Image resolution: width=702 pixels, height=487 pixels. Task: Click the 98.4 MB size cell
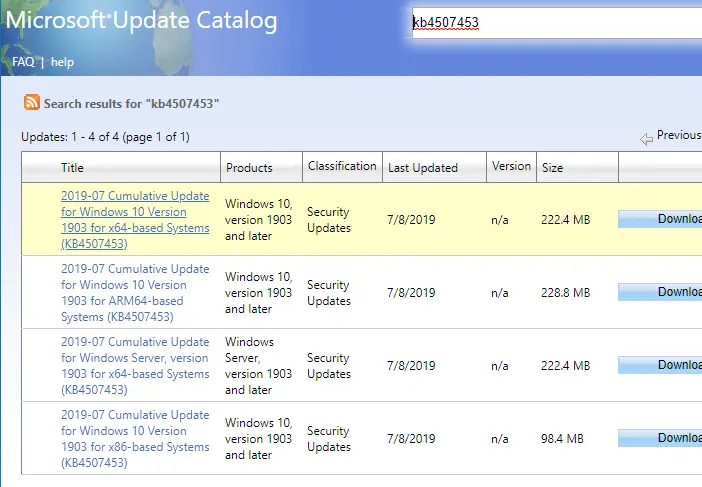(562, 439)
